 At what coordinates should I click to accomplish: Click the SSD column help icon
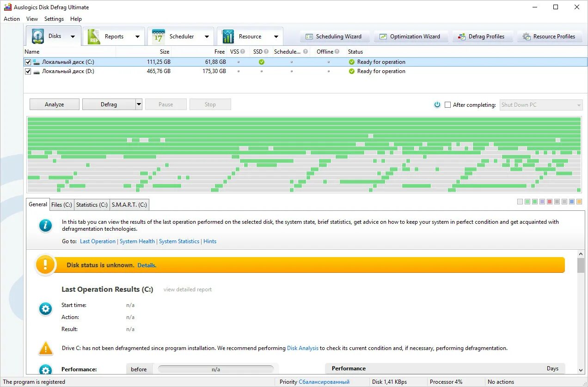[x=266, y=52]
